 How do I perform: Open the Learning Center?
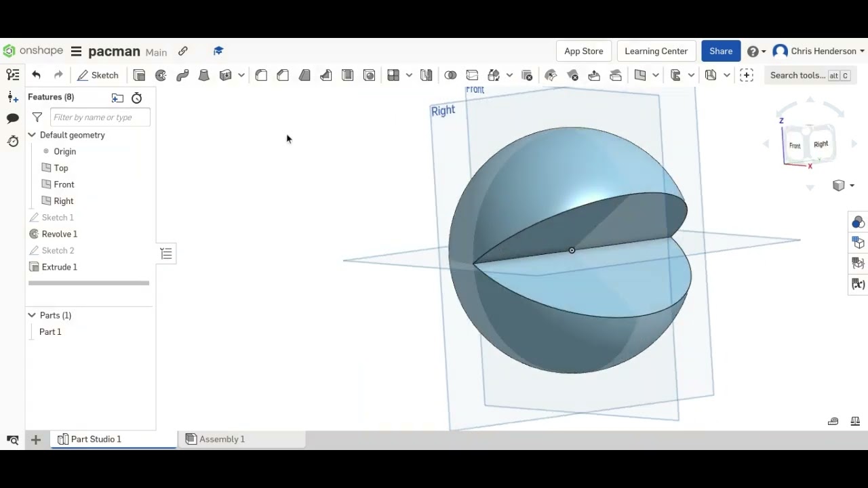656,52
